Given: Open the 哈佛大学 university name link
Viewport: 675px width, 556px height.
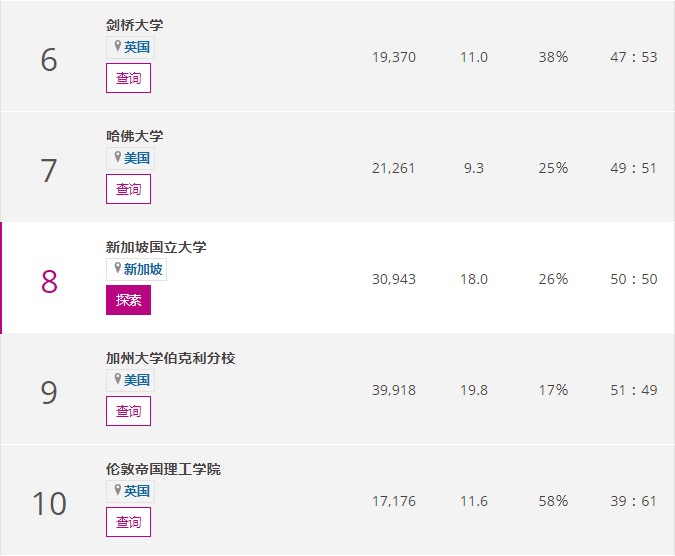Looking at the screenshot, I should [134, 136].
